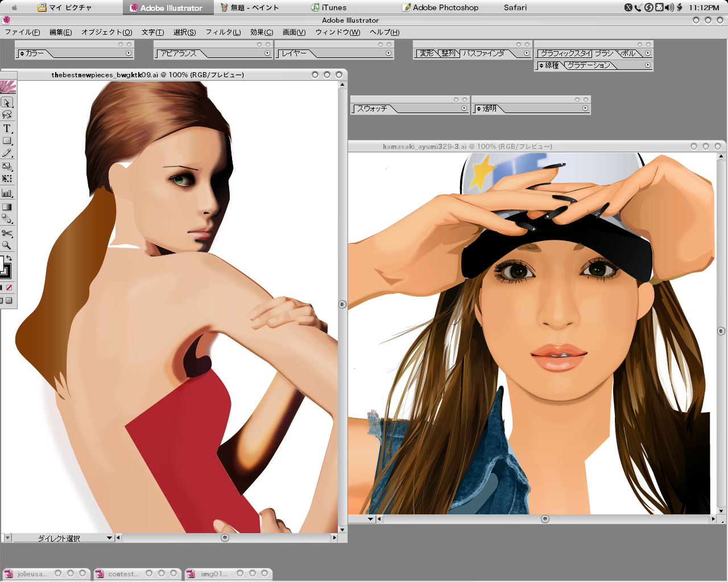Switch to 無題 - ペイント in top bar
This screenshot has height=582, width=728.
[250, 7]
